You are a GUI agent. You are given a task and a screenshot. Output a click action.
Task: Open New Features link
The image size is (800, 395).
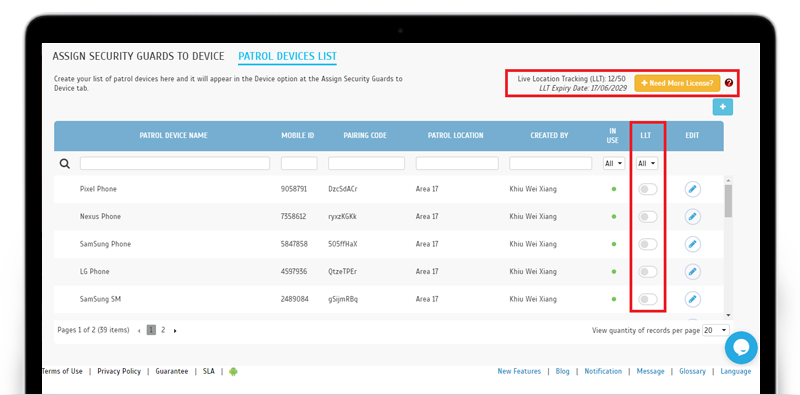point(519,372)
